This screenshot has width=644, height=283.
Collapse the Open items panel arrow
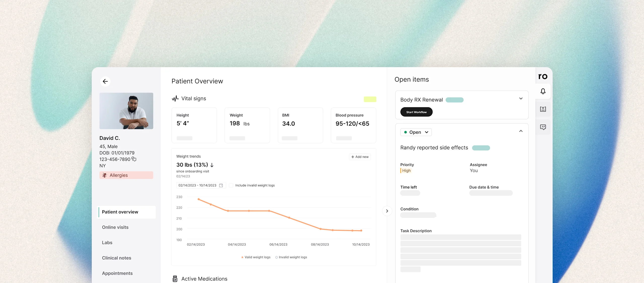[387, 211]
